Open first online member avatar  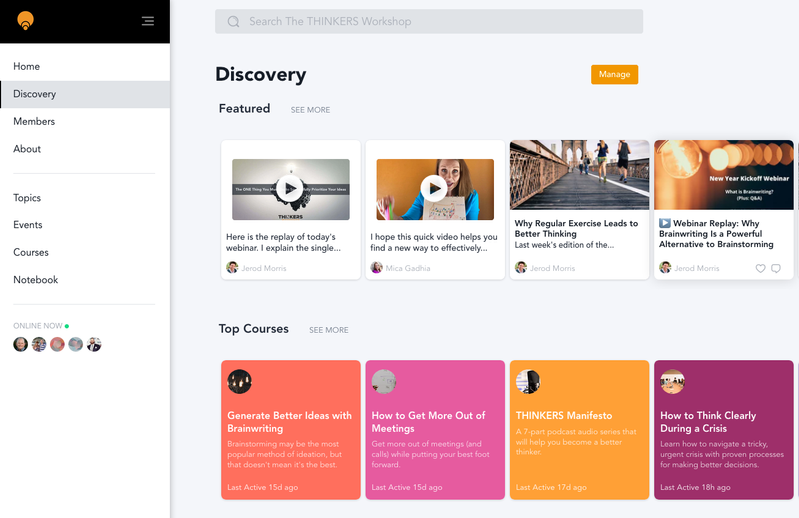point(20,345)
